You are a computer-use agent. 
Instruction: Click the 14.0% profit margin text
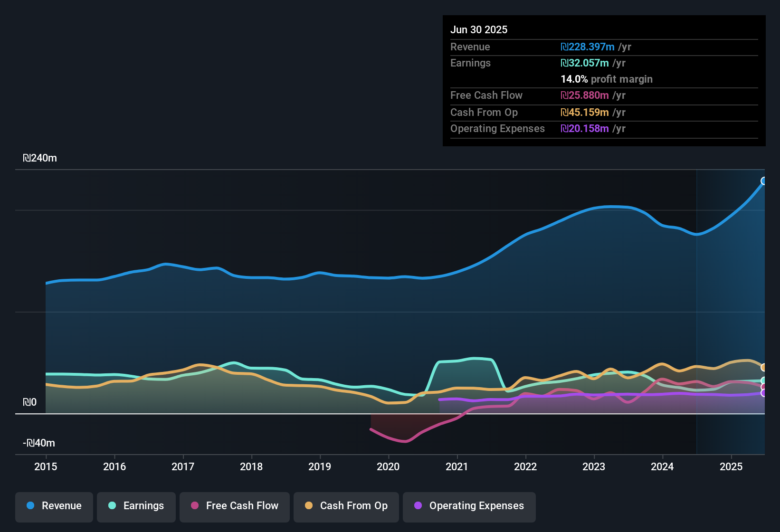(x=607, y=79)
